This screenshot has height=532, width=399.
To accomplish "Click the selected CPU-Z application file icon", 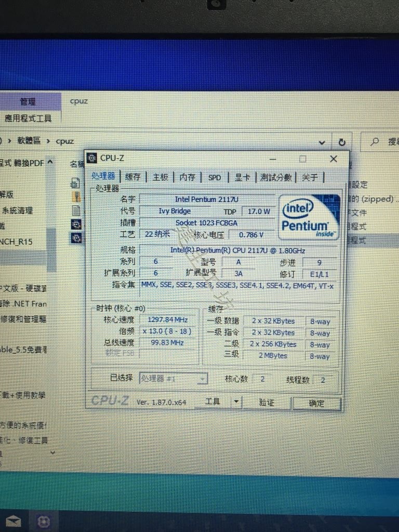I will click(x=76, y=238).
